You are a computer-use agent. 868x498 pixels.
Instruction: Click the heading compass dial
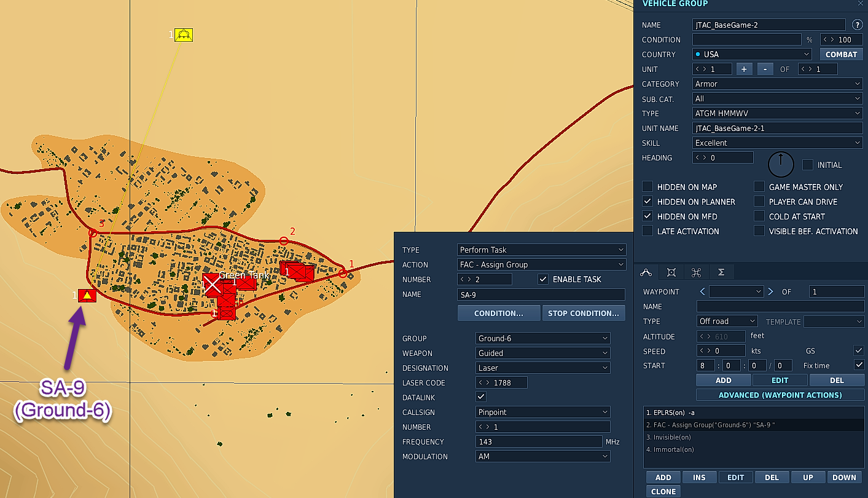point(781,165)
